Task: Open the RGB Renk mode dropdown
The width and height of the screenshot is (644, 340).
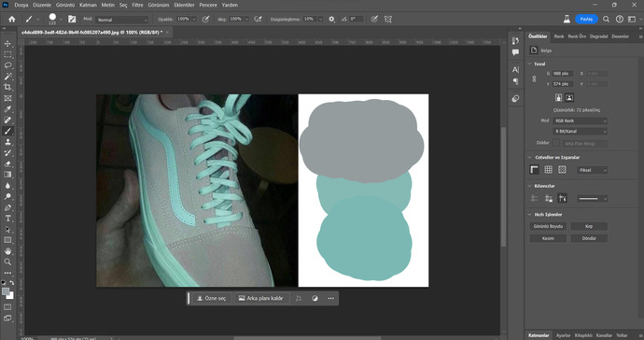Action: tap(580, 120)
